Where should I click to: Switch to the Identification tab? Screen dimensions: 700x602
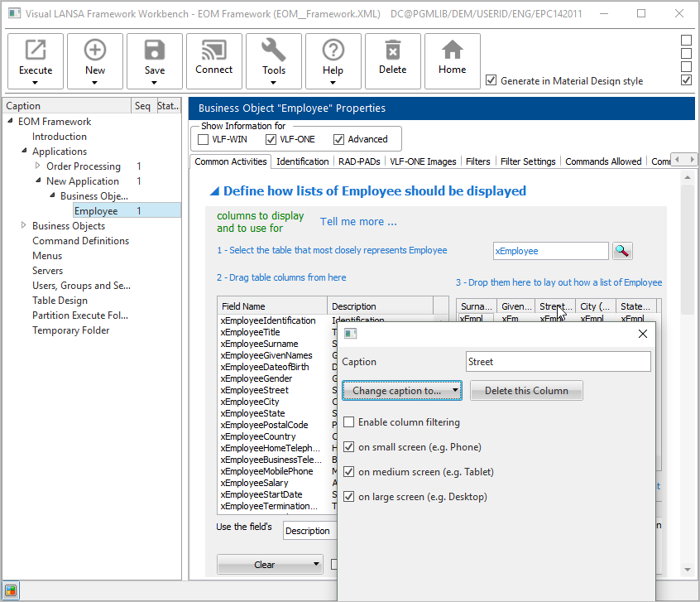[302, 161]
